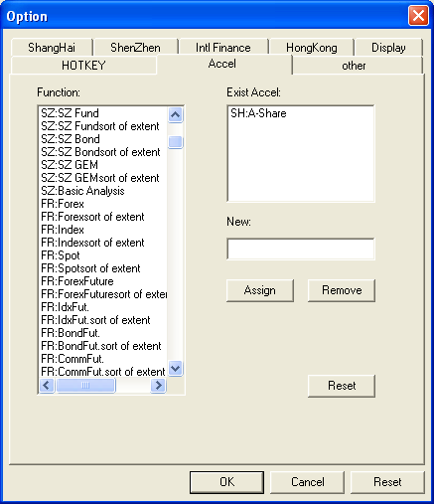This screenshot has height=504, width=434.
Task: Click in the New accelerator input field
Action: pyautogui.click(x=301, y=249)
